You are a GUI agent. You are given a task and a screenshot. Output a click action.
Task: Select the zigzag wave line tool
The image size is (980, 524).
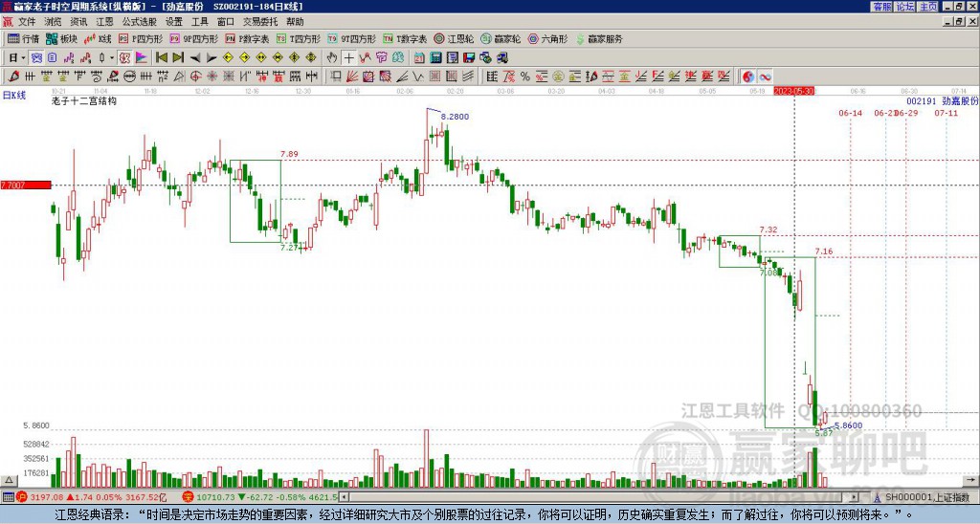417,76
